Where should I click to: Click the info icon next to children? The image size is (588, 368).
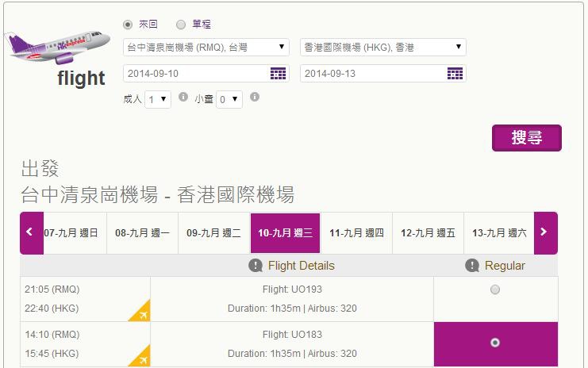pyautogui.click(x=255, y=97)
